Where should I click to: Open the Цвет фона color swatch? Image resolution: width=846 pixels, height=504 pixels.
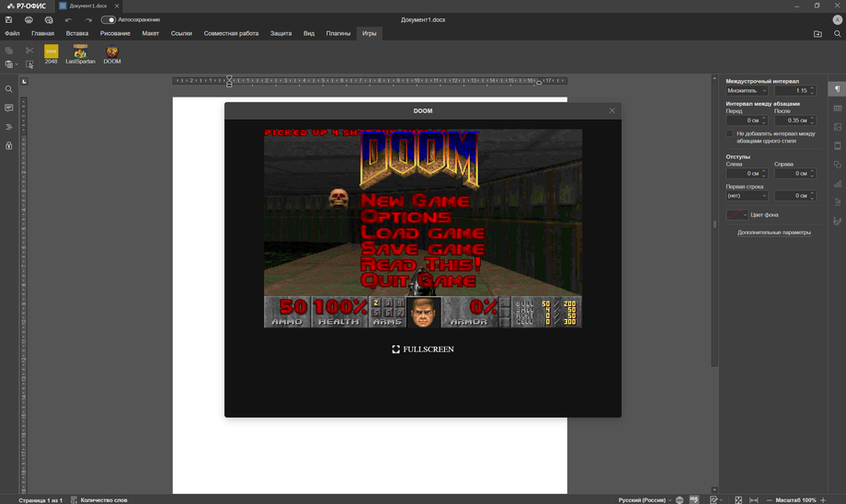tap(737, 215)
